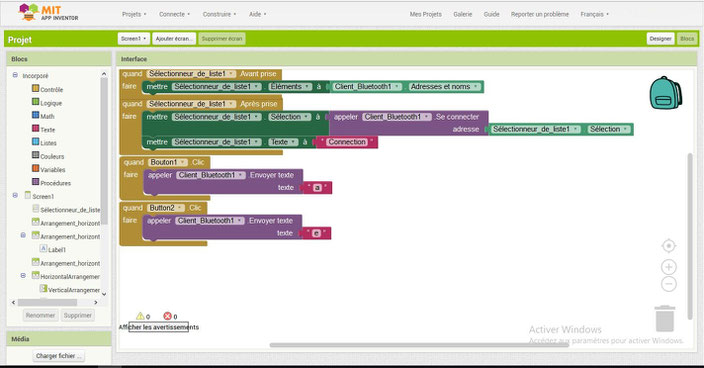Select the Contrôle blocks category
This screenshot has height=368, width=704.
47,89
